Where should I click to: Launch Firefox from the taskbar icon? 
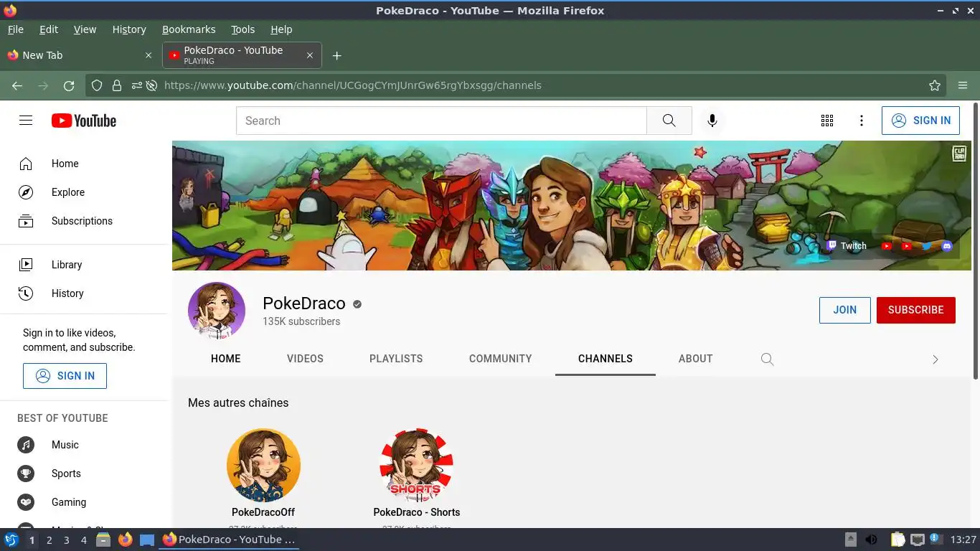point(126,540)
